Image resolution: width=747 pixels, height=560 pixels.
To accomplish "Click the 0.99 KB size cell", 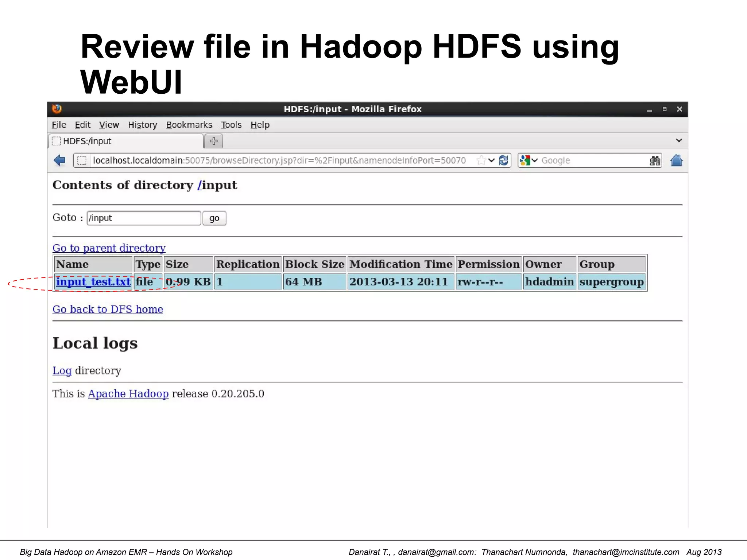I will point(188,282).
